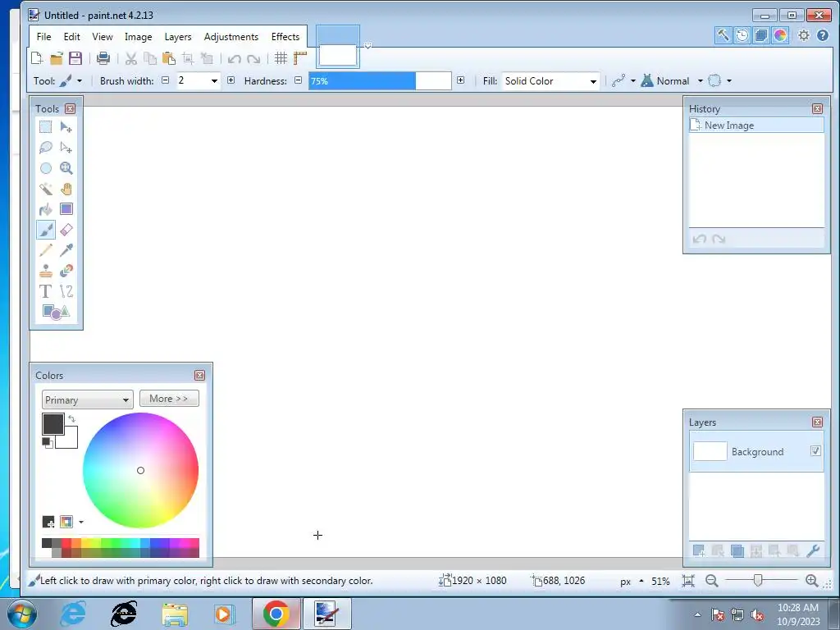Select the Zoom tool in Tools panel
The image size is (840, 630).
coord(66,168)
